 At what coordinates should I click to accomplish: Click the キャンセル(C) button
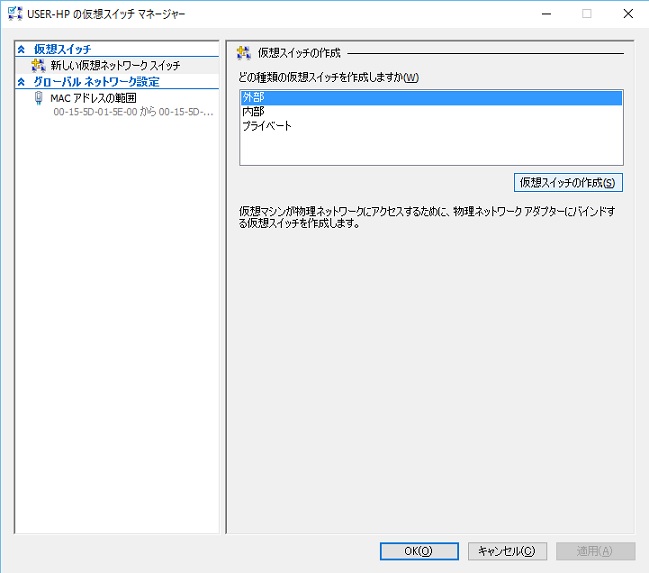pos(507,551)
